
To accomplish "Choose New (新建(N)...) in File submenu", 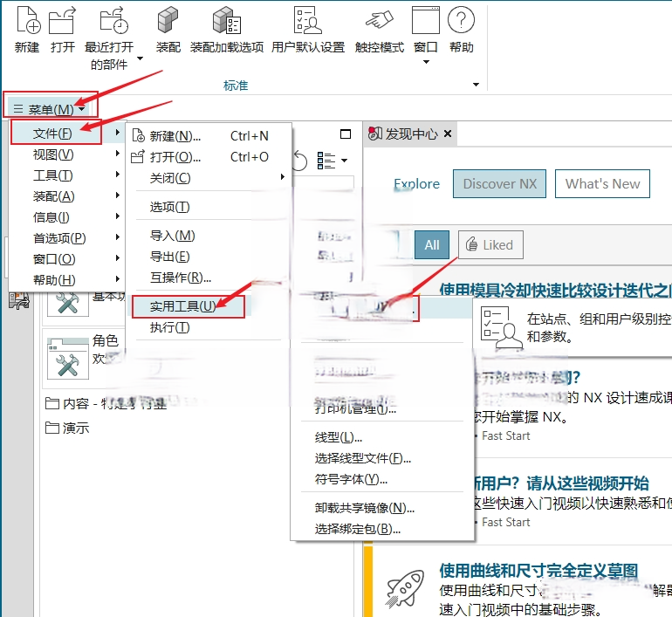I will pos(209,136).
